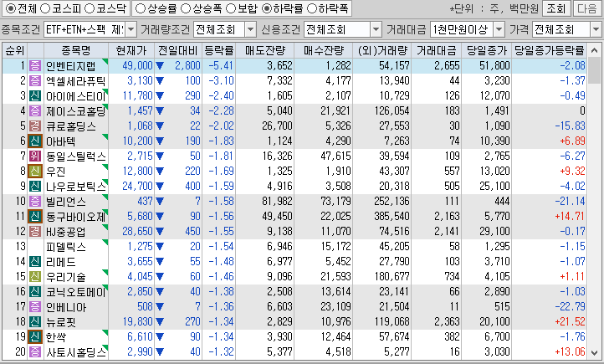This screenshot has width=604, height=364.
Task: Select the 상승률 radio button
Action: [x=141, y=8]
